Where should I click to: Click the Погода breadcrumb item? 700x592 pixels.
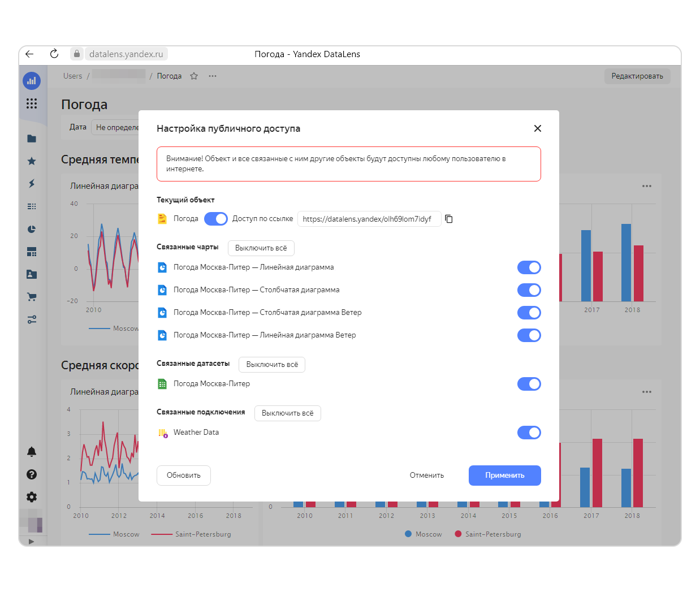(x=169, y=76)
